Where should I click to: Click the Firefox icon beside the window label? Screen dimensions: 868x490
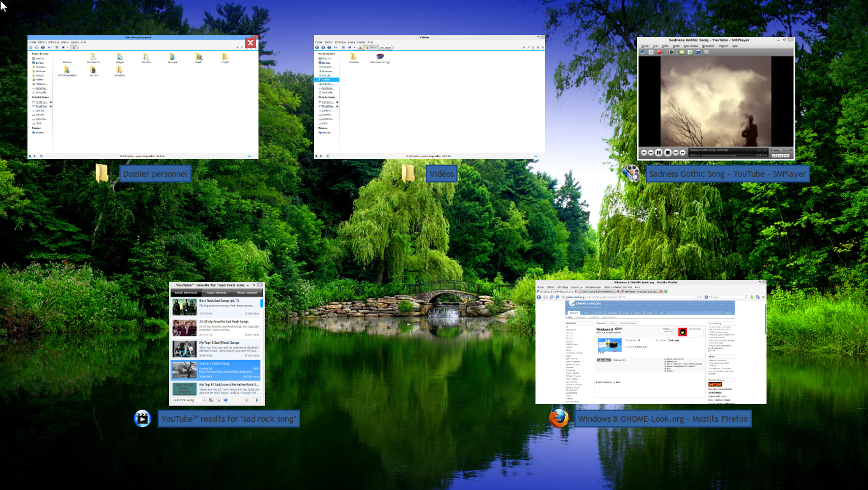[x=559, y=419]
